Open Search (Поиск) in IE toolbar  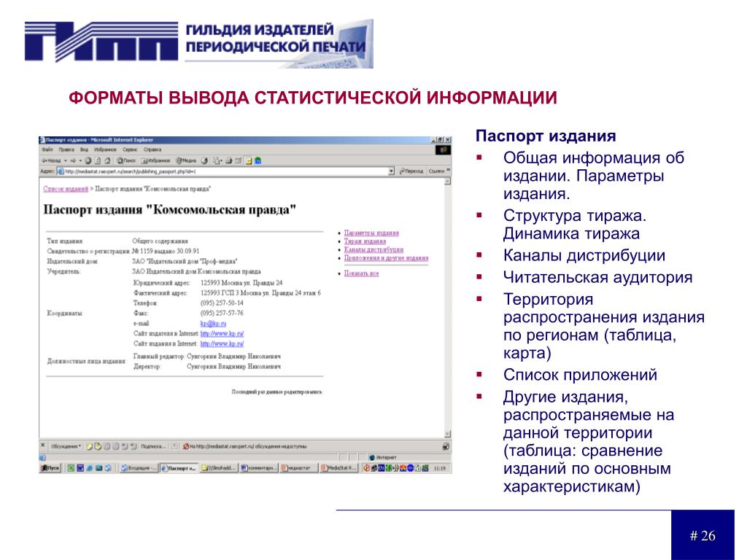coord(126,160)
